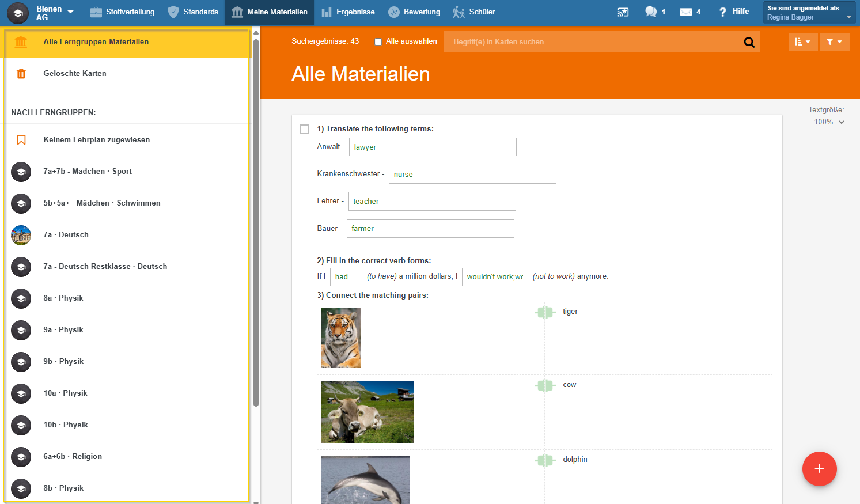Click the Lehrer answer field with teacher
860x504 pixels.
(x=432, y=201)
